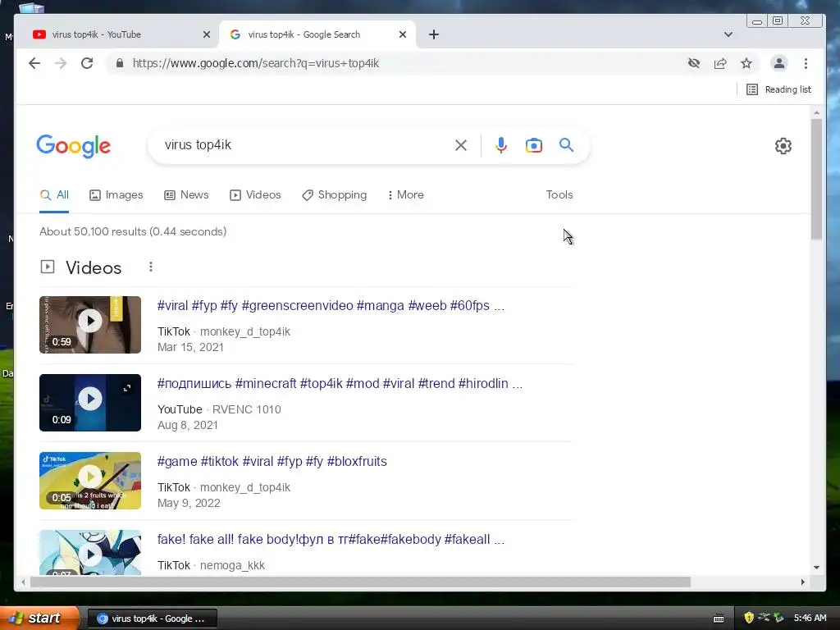The height and width of the screenshot is (630, 840).
Task: Switch to Shopping results
Action: [335, 195]
